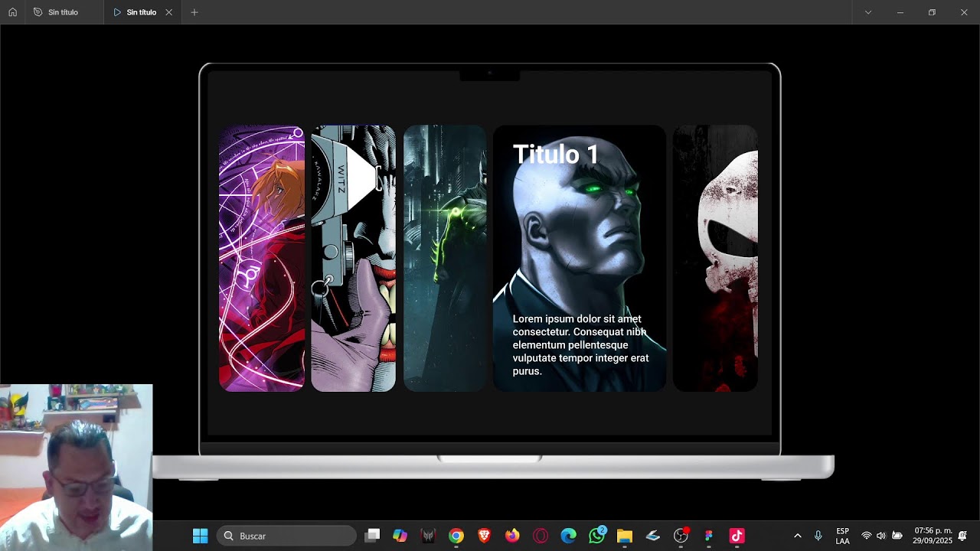Open Task View from taskbar
This screenshot has height=551, width=980.
(x=372, y=536)
